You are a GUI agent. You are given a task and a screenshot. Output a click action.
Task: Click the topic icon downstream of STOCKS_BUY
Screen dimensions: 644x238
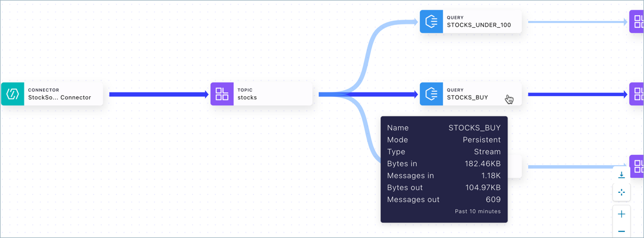pyautogui.click(x=637, y=94)
